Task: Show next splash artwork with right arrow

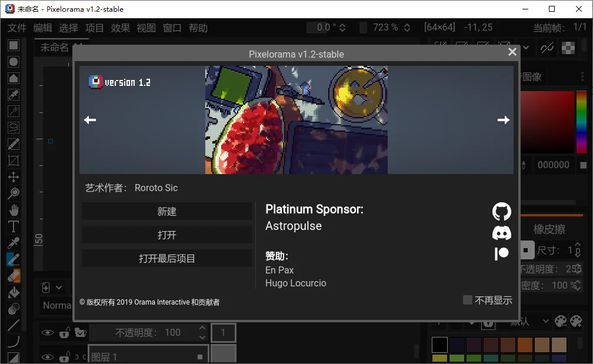Action: [x=504, y=120]
